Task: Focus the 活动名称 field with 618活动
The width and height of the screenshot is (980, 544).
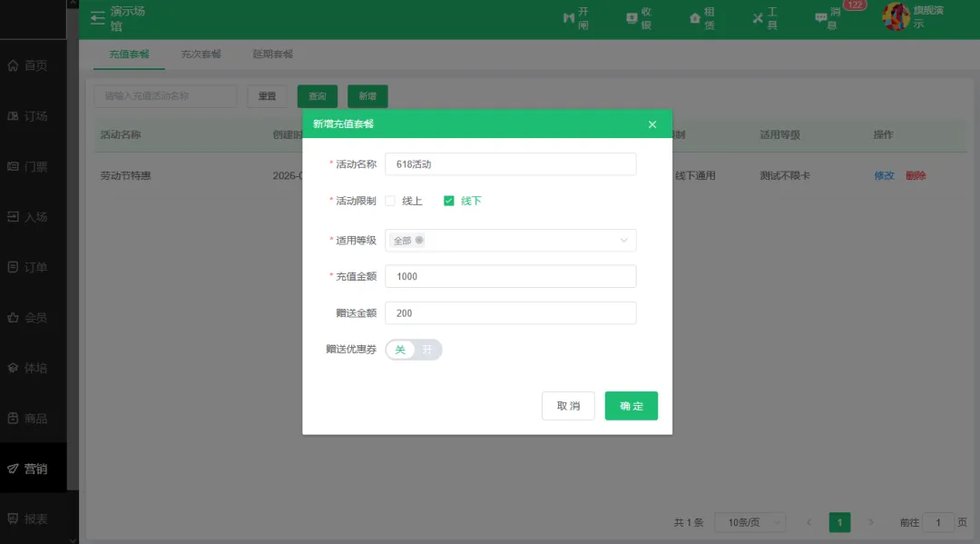Action: (x=511, y=164)
